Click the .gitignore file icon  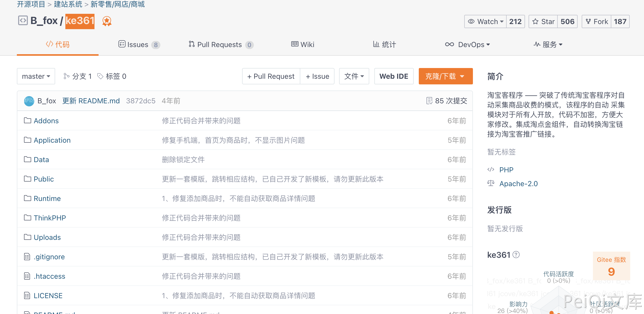click(x=27, y=256)
